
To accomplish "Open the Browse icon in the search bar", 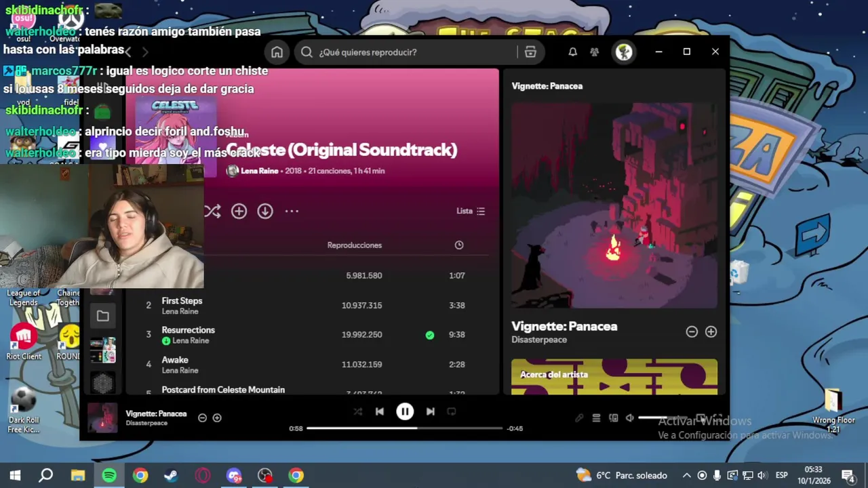I will 530,52.
